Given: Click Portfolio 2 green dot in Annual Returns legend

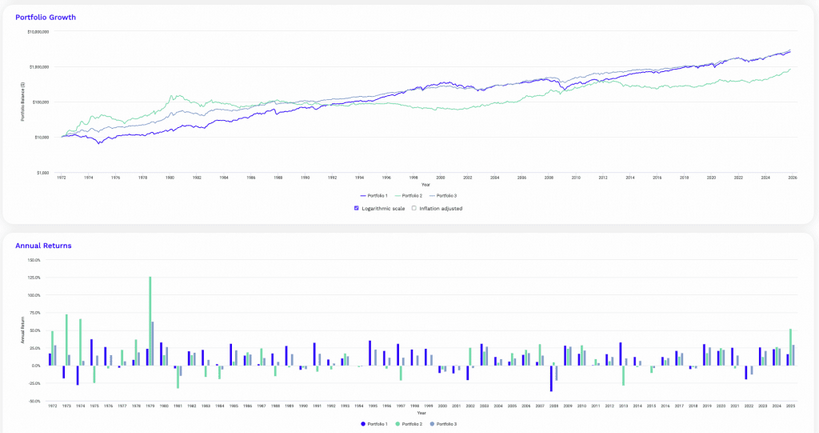Looking at the screenshot, I should pyautogui.click(x=398, y=424).
